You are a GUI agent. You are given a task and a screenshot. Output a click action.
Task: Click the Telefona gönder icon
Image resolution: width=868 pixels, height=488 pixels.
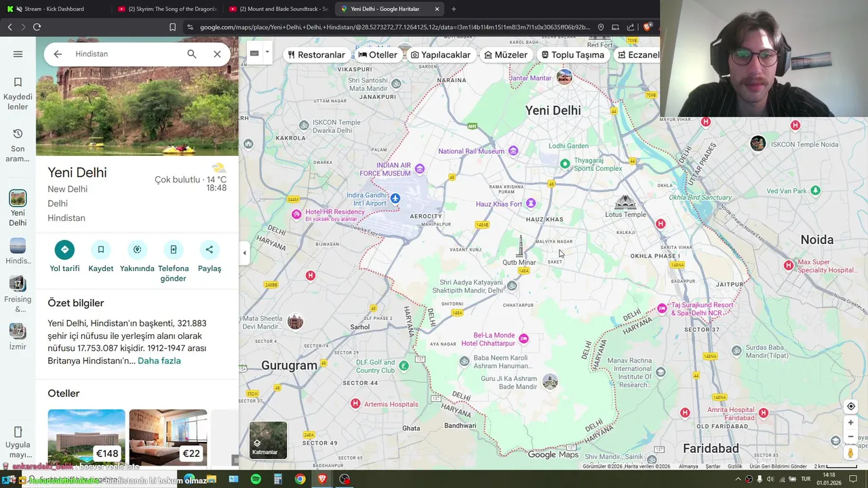click(174, 249)
